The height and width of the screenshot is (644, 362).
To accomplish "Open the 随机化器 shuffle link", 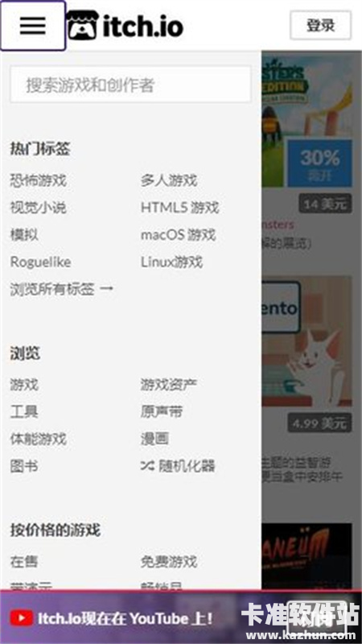I will click(178, 466).
